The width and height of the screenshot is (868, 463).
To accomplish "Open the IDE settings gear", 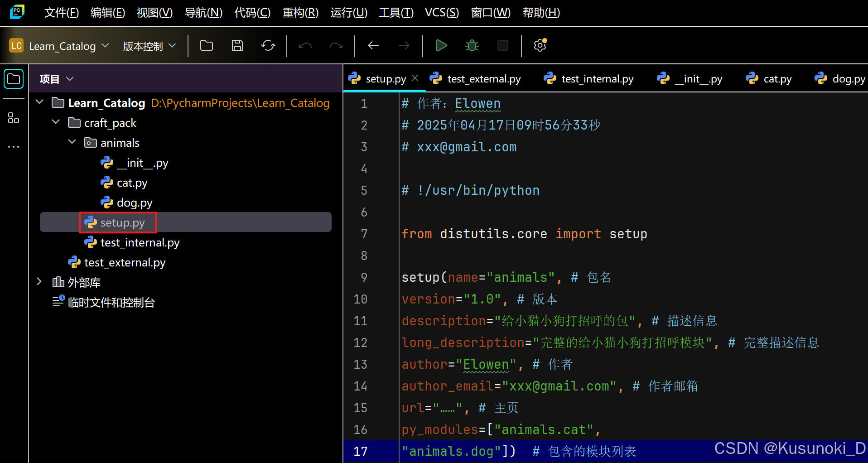I will point(539,45).
